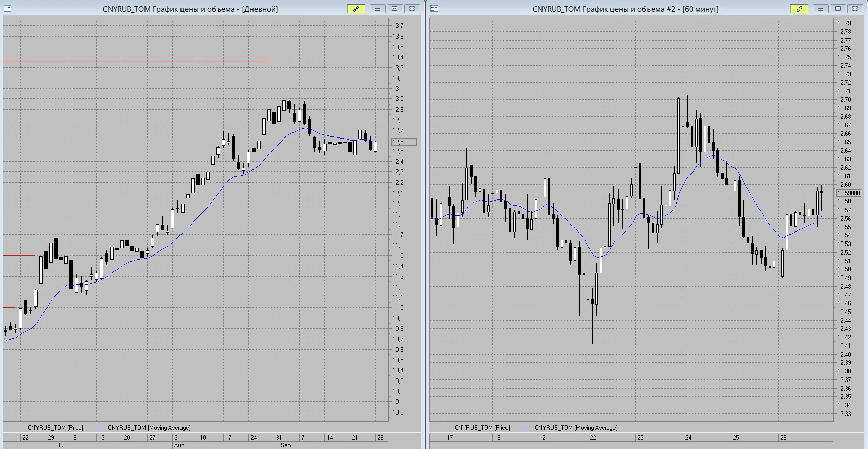Click the CNYRUB_TOM [Moving Average] legend in the daily chart
Viewport: 868px width, 449px height.
(x=149, y=428)
